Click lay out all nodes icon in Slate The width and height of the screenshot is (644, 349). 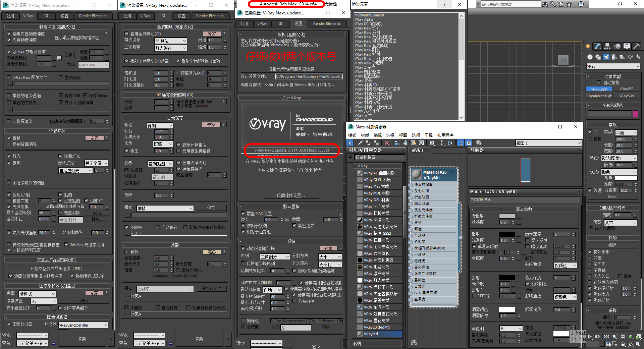442,143
